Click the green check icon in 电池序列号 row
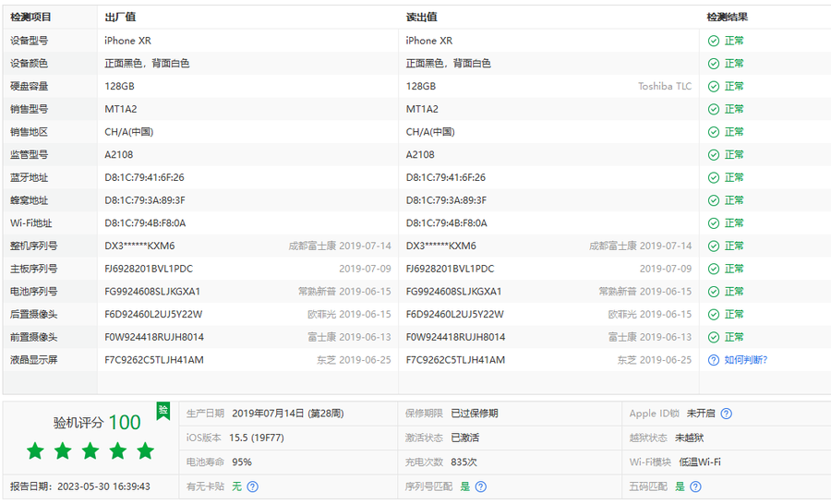Image resolution: width=831 pixels, height=504 pixels. [x=714, y=292]
